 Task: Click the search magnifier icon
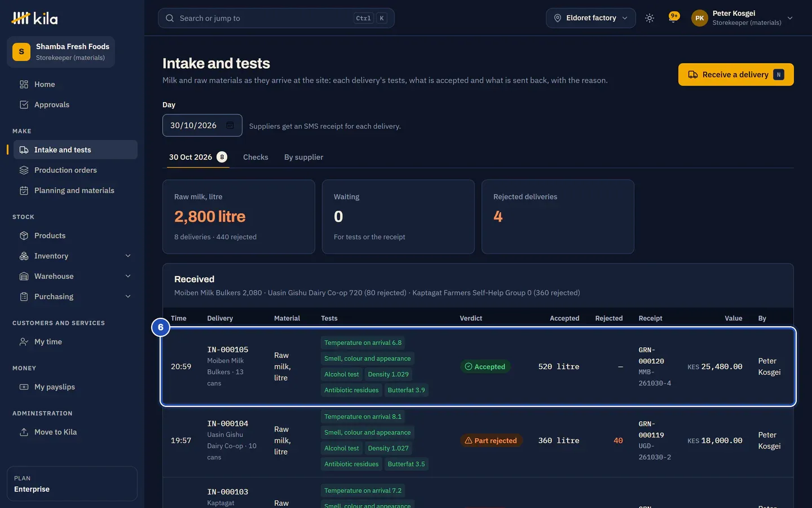tap(170, 18)
